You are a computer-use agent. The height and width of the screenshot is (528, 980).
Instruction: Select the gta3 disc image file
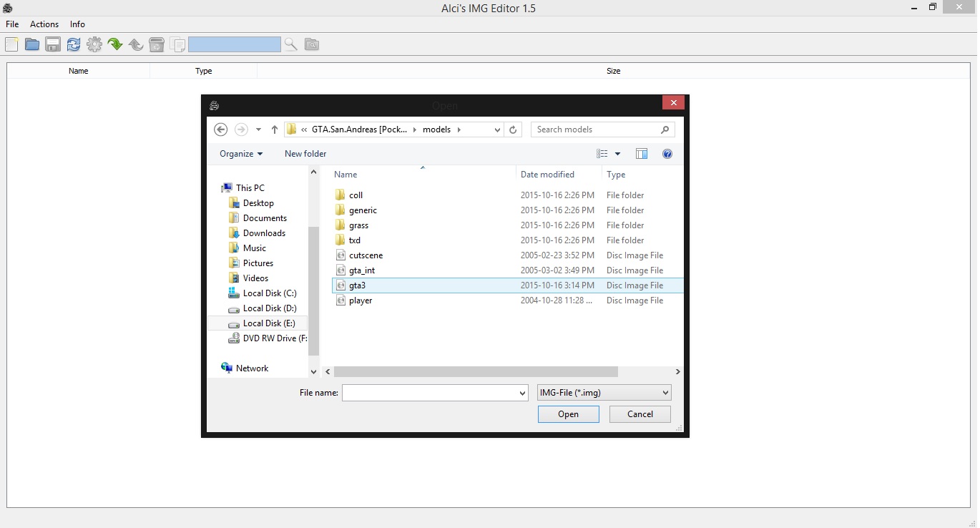pos(358,285)
